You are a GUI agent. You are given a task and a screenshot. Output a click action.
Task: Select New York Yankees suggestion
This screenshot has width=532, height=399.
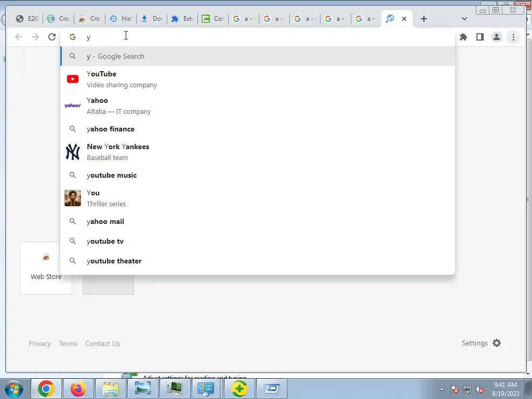tap(258, 152)
